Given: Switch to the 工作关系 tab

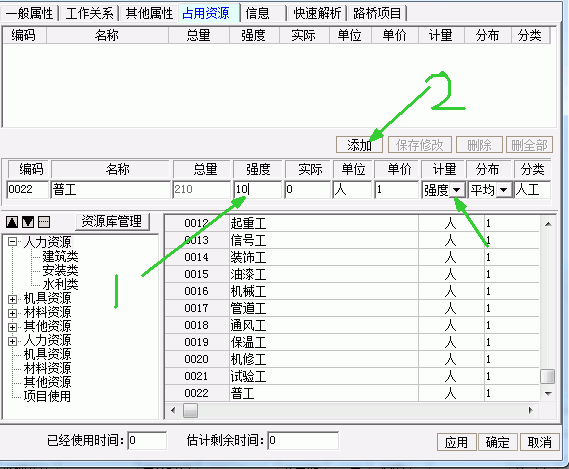Looking at the screenshot, I should coord(89,14).
